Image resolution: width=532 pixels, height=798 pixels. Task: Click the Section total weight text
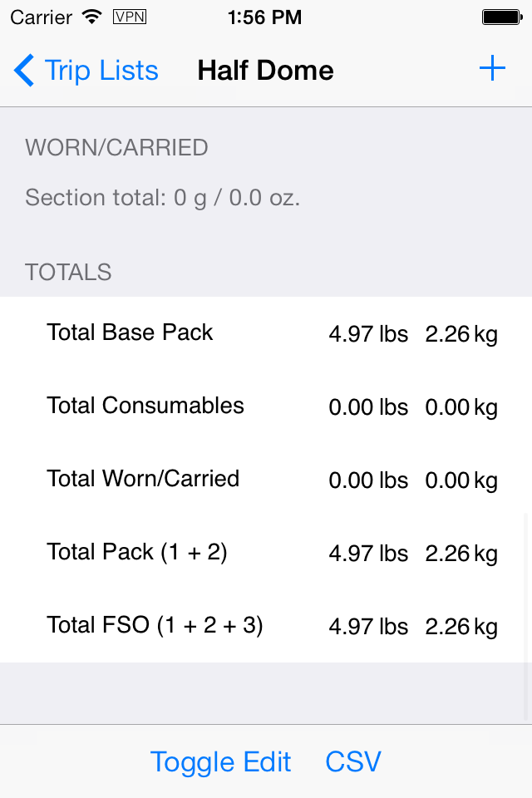[162, 198]
